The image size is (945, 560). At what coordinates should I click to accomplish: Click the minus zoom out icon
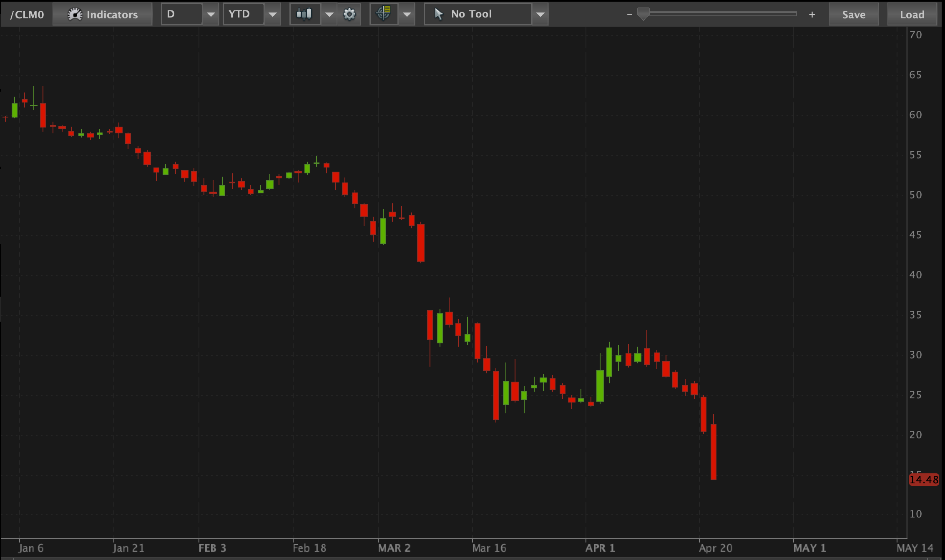click(629, 15)
